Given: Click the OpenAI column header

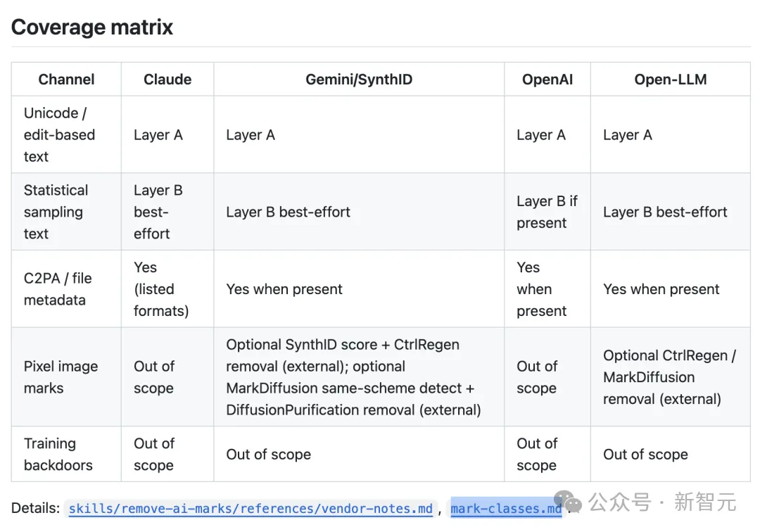Looking at the screenshot, I should tap(547, 79).
